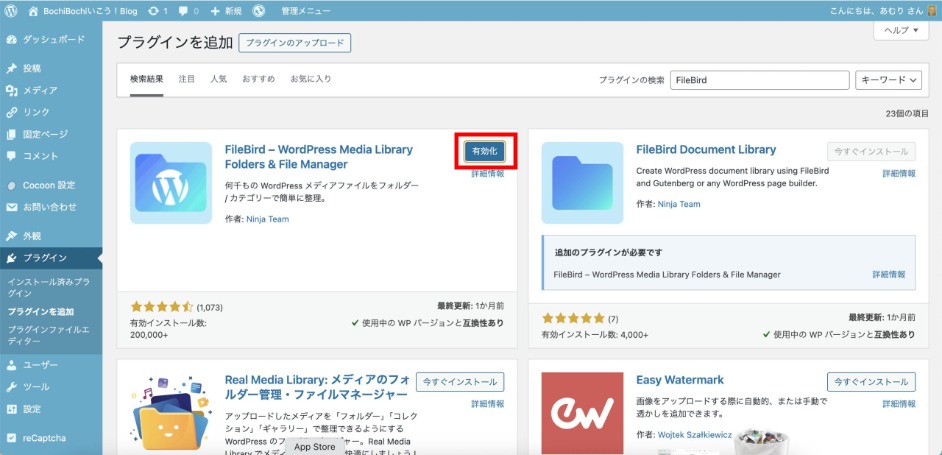The height and width of the screenshot is (455, 942).
Task: Open 詳細情報 for Easy Watermark
Action: tap(899, 404)
